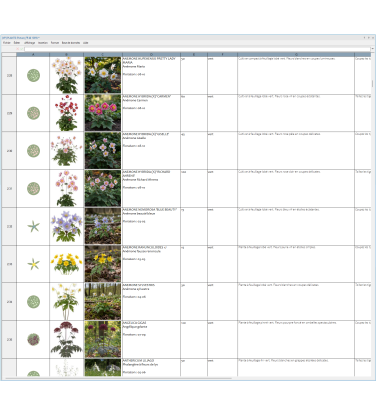The height and width of the screenshot is (415, 376).
Task: Select cutout image of white Anemone sylvestris
Action: click(67, 302)
